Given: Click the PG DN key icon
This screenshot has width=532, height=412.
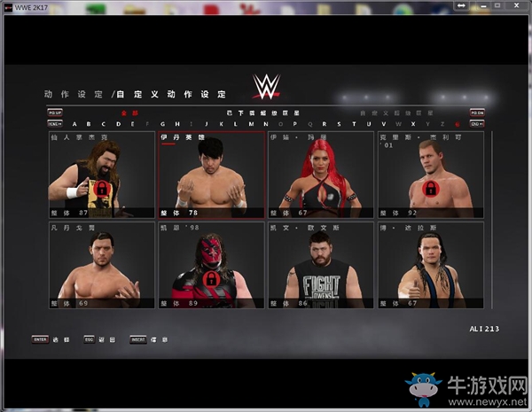Looking at the screenshot, I should click(x=477, y=113).
